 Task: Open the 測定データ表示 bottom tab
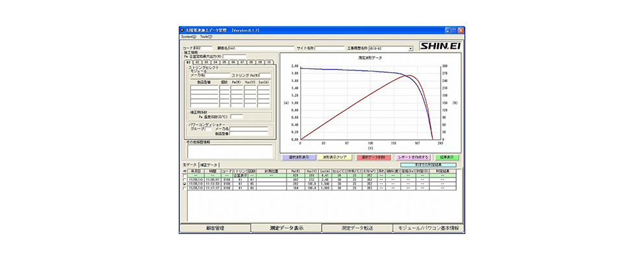click(287, 228)
